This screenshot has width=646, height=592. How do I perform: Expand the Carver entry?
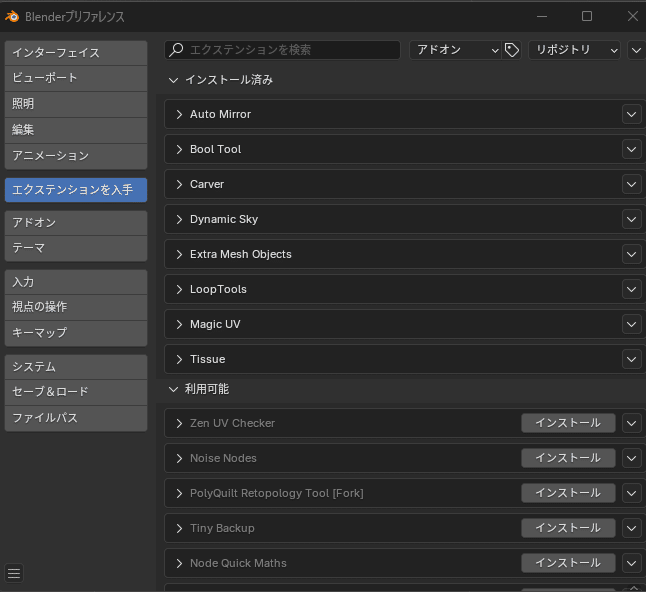179,184
